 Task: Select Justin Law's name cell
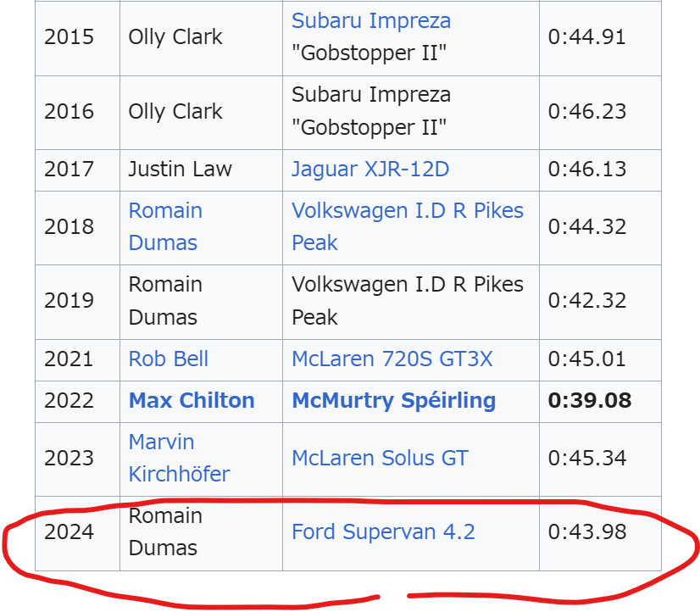coord(180,170)
